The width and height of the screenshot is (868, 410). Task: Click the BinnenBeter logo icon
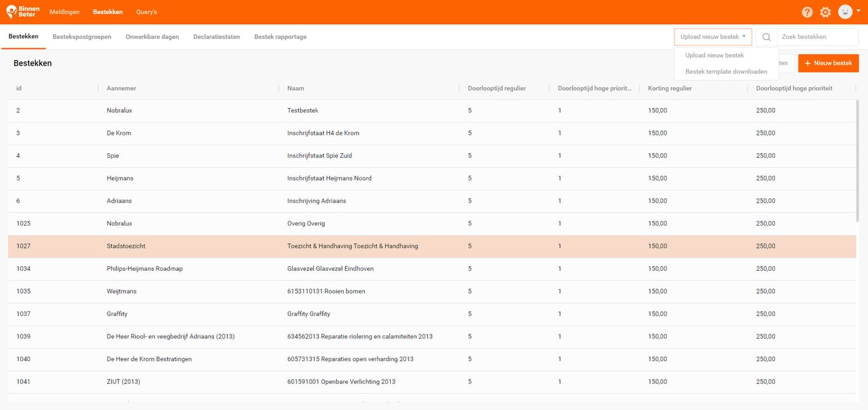11,11
